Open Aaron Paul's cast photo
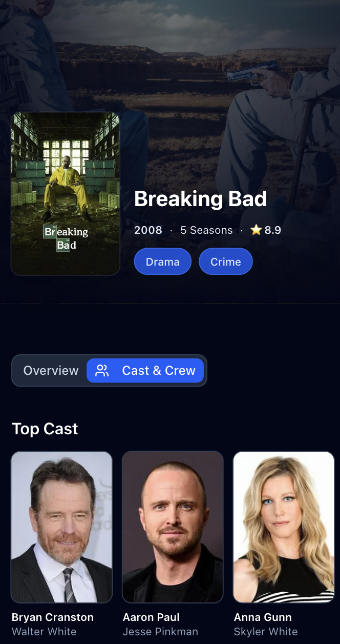Image resolution: width=340 pixels, height=644 pixels. point(173,527)
